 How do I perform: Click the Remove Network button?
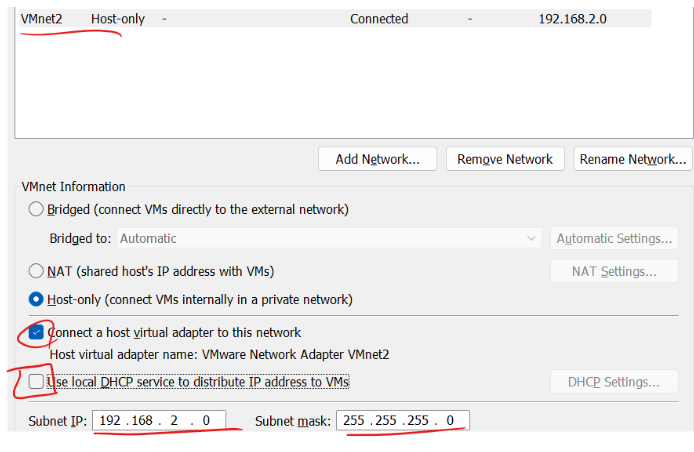pyautogui.click(x=505, y=159)
